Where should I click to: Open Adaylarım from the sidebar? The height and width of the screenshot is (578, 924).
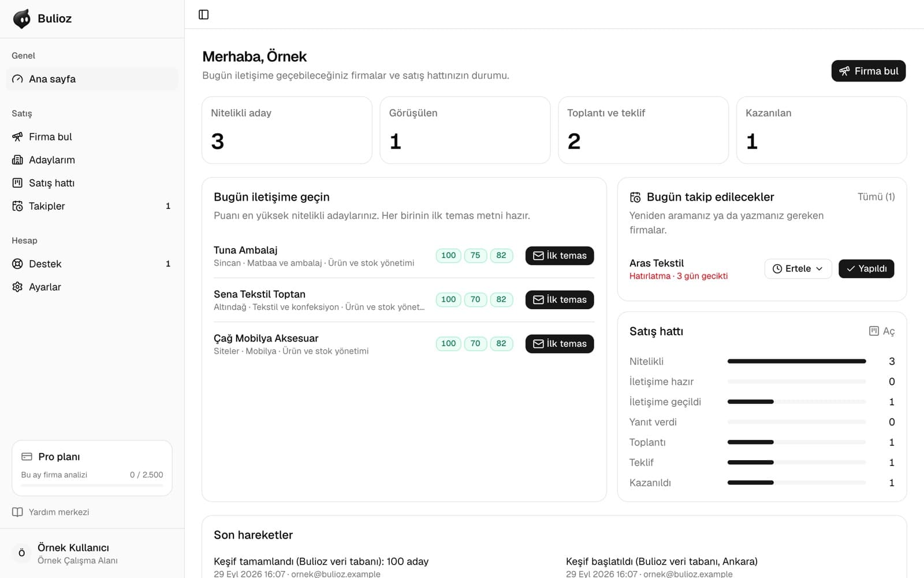(x=92, y=160)
